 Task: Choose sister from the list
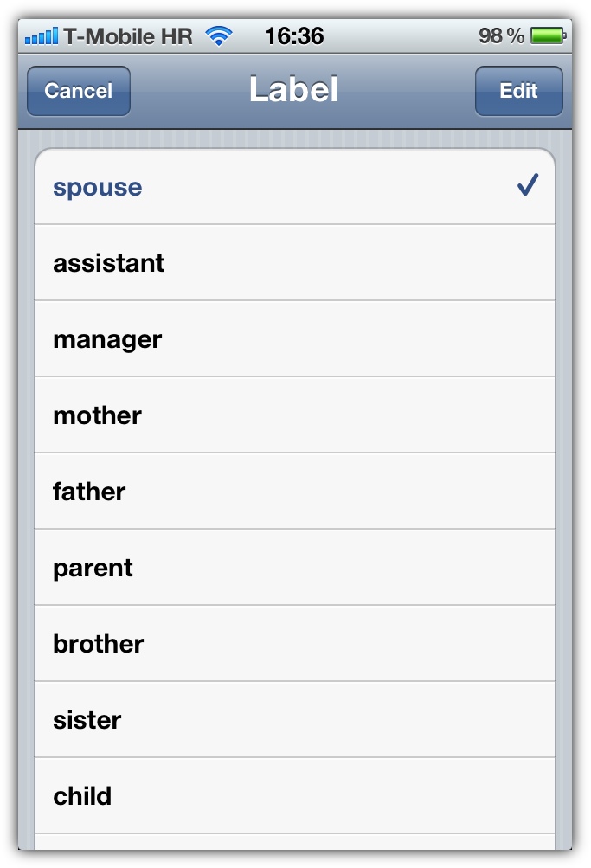click(295, 719)
